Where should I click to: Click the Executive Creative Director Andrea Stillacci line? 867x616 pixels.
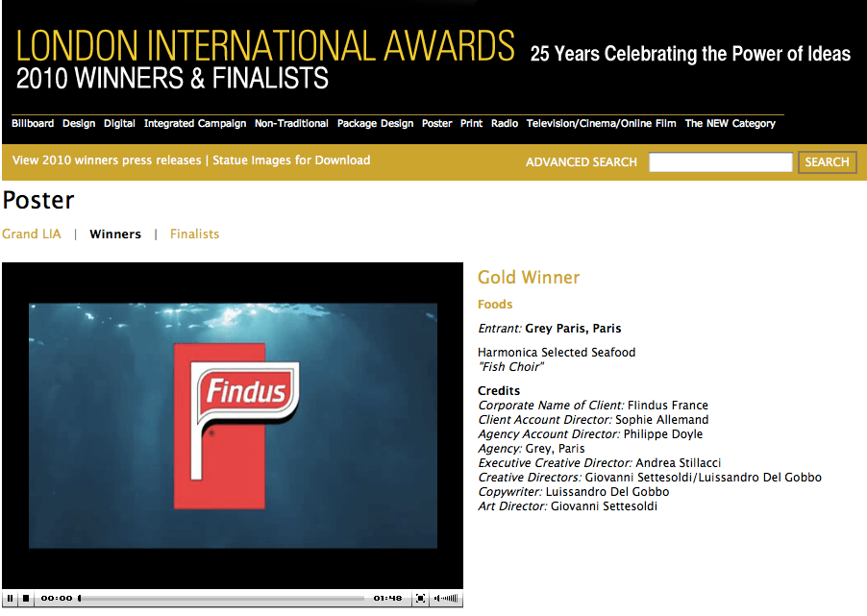[x=600, y=463]
